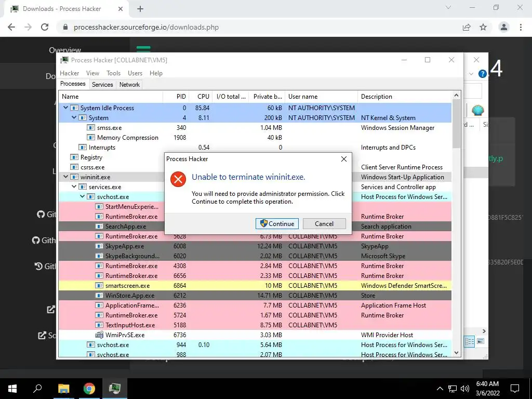
Task: Click the process list vertical scrollbar thumb
Action: coord(456,124)
